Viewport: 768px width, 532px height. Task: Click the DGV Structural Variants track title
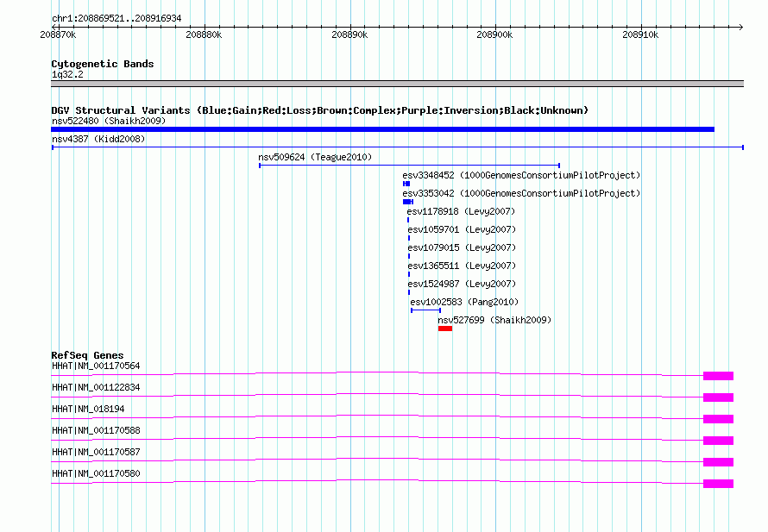[320, 110]
